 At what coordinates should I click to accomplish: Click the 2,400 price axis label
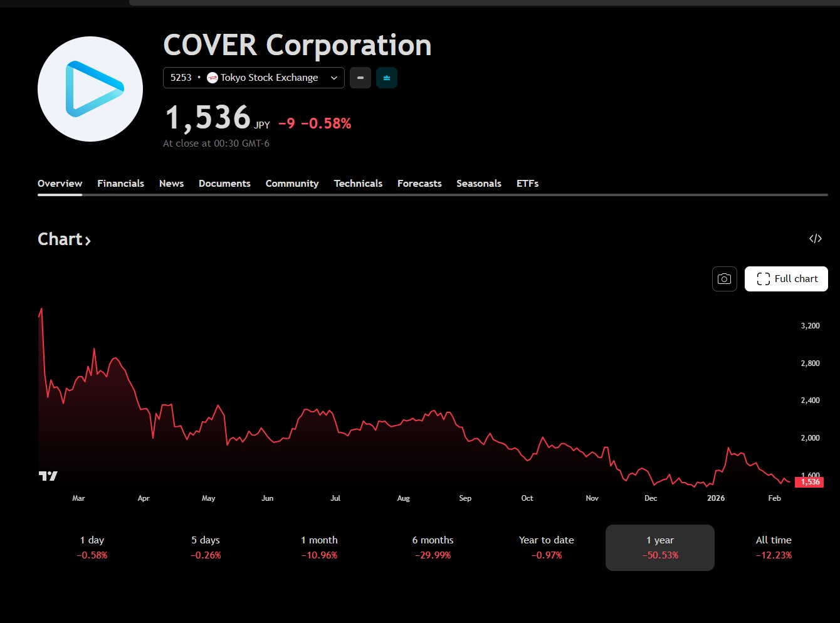tap(811, 401)
